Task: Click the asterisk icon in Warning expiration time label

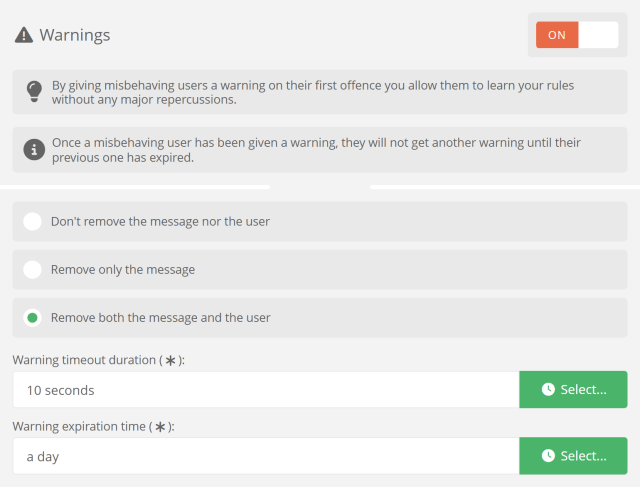Action: coord(160,427)
